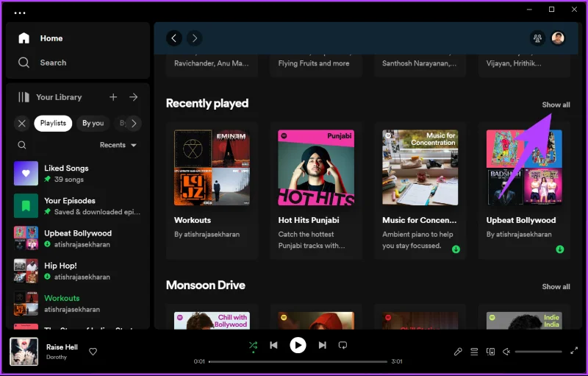588x376 pixels.
Task: Open Music for Concentration card
Action: [x=420, y=191]
